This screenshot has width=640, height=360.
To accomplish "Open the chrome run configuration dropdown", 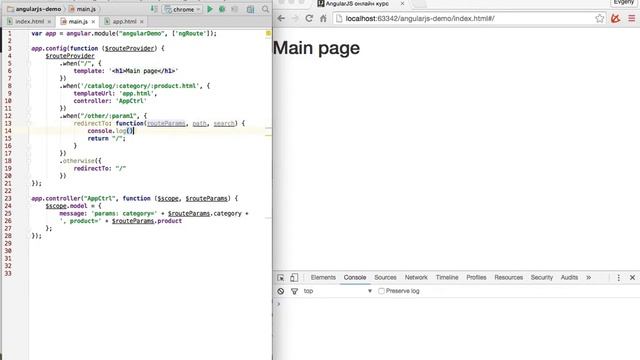I will pyautogui.click(x=182, y=9).
